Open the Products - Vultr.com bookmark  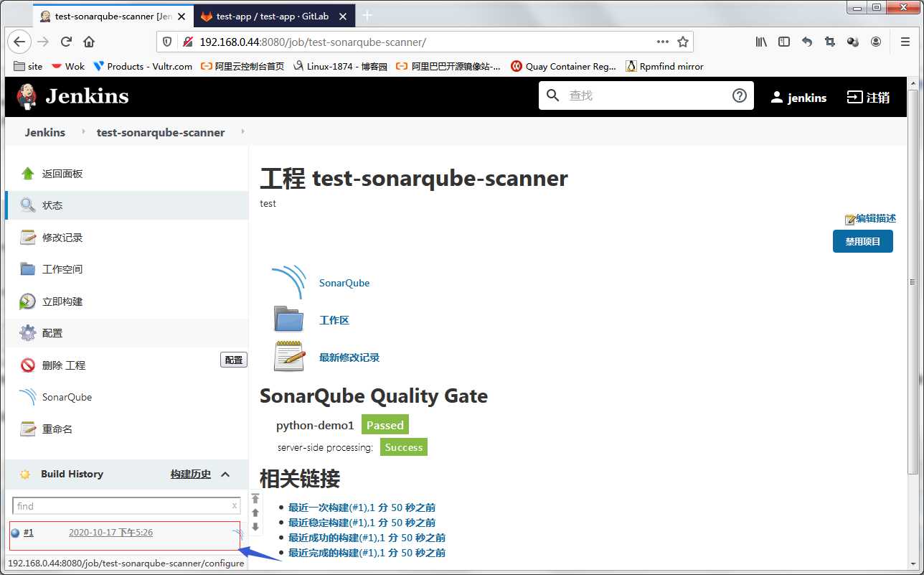tap(143, 66)
